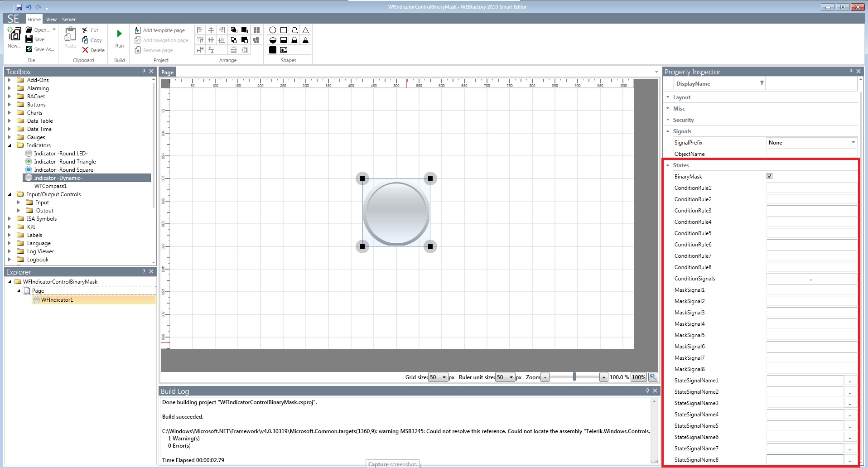Click the magnifier zoom-to-fit icon
Screen dimensions: 868x468
pos(653,377)
